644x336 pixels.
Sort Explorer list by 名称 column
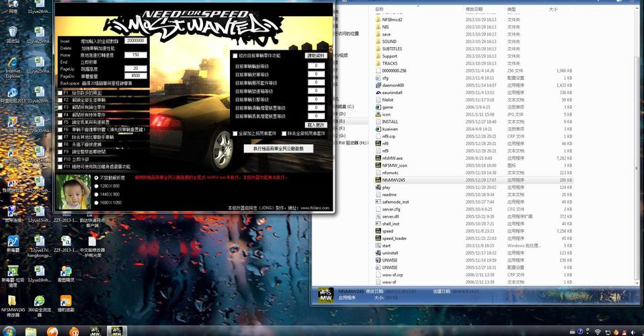coord(379,9)
